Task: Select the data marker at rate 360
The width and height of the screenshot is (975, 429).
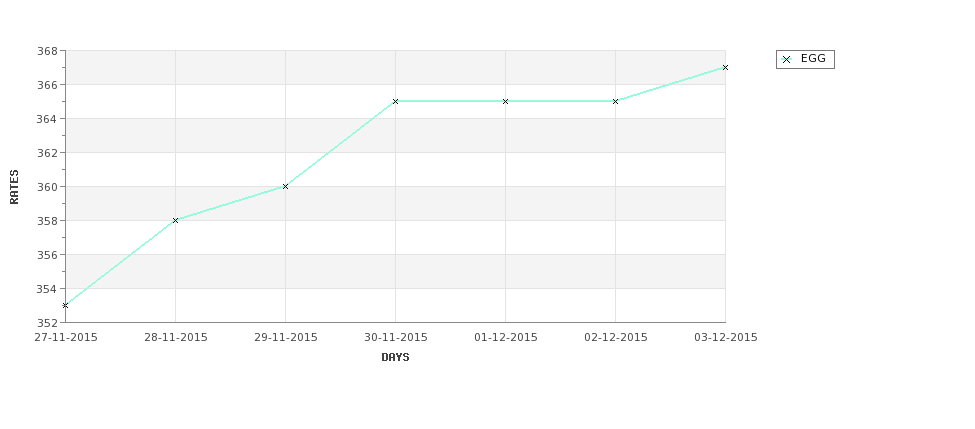Action: [x=285, y=187]
